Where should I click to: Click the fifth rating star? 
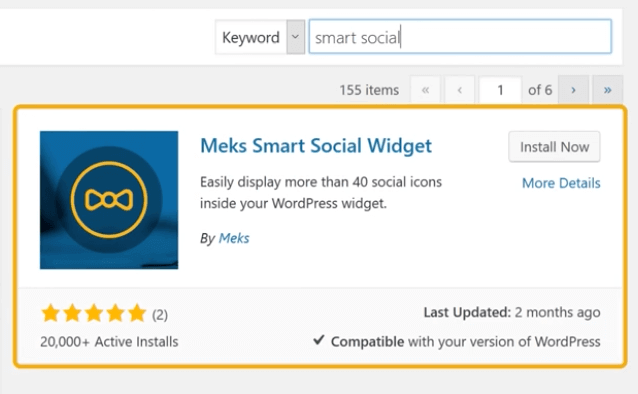(x=137, y=313)
